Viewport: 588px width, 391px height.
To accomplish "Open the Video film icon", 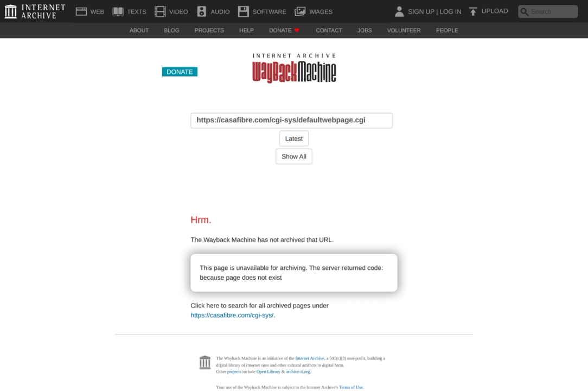I will pos(160,11).
